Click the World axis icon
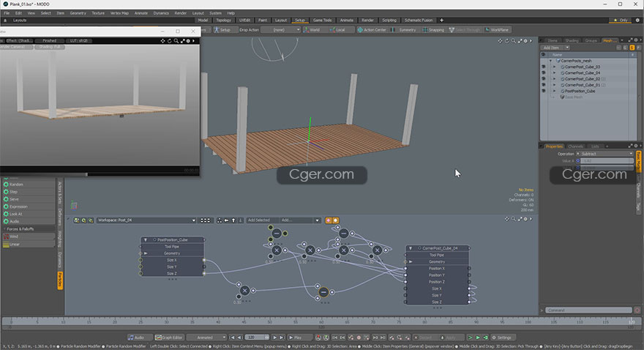Screen dimensions: 644x350 306,30
